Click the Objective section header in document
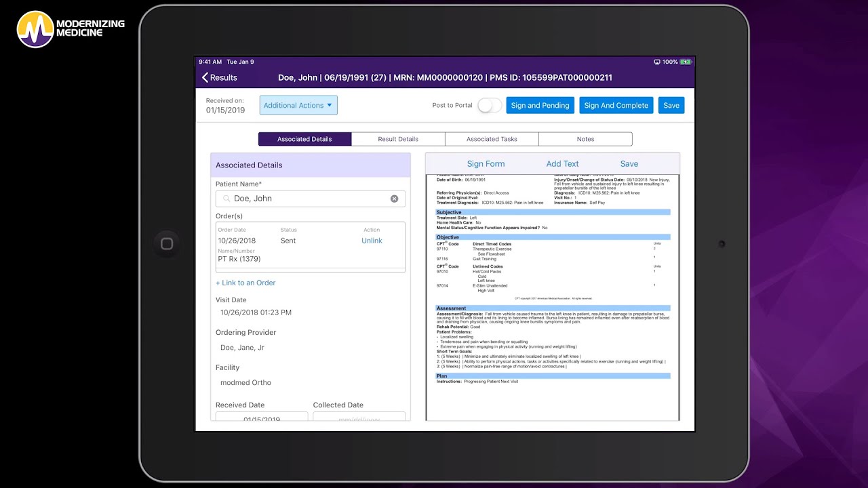The width and height of the screenshot is (868, 488). coord(553,237)
